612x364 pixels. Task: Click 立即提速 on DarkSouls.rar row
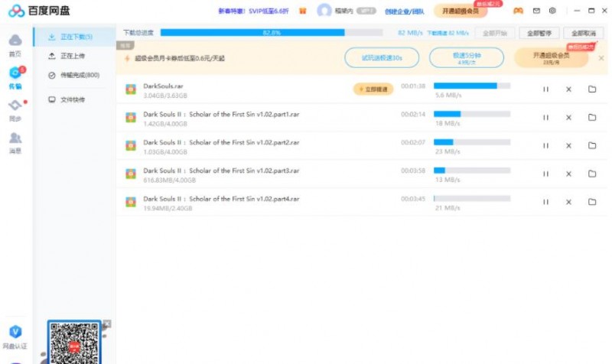coord(373,89)
